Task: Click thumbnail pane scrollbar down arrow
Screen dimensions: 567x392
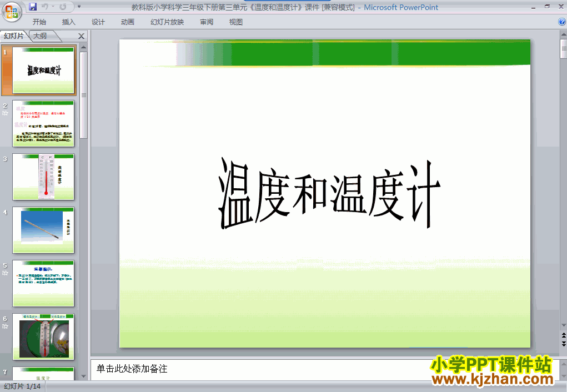Action: 83,376
